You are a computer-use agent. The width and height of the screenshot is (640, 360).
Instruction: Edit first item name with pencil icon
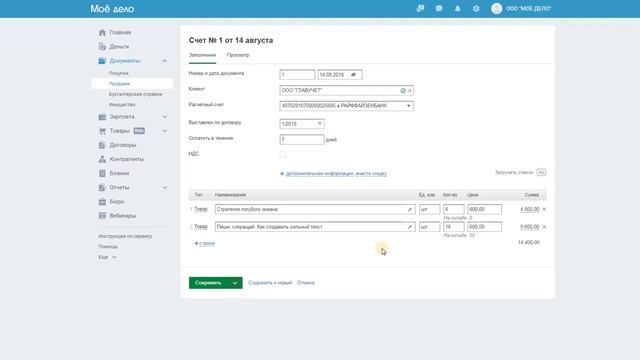tap(410, 209)
